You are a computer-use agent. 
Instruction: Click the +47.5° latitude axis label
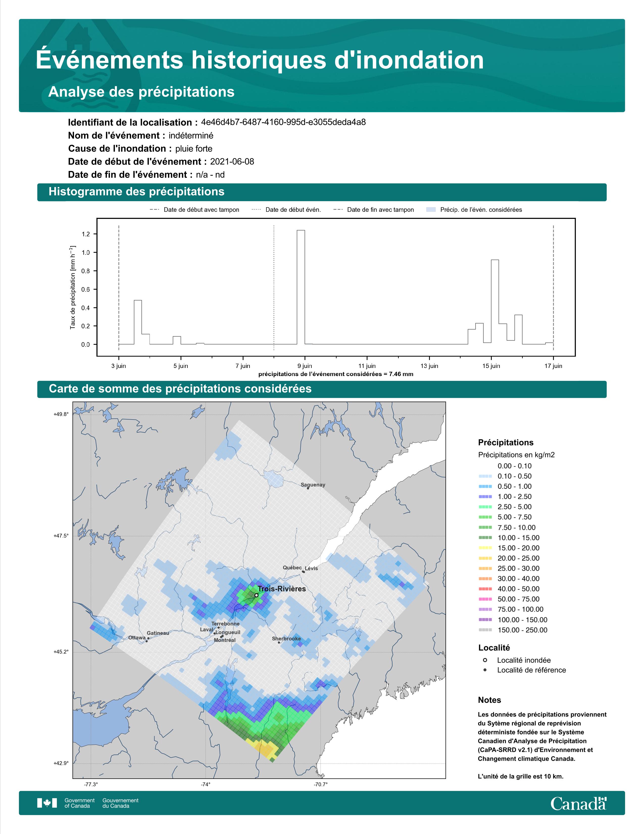(x=61, y=536)
